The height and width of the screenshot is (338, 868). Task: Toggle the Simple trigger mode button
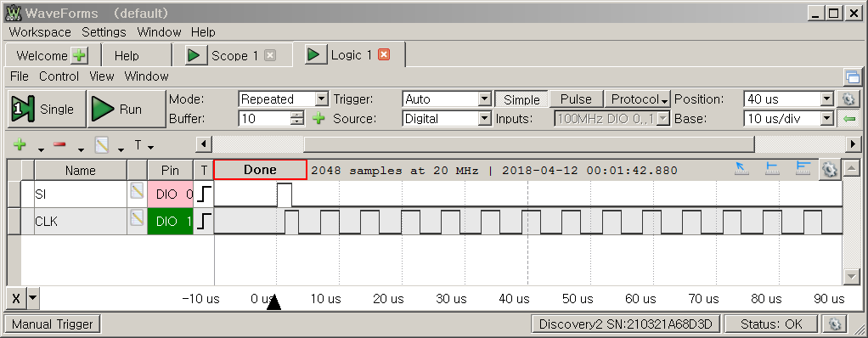click(x=521, y=99)
